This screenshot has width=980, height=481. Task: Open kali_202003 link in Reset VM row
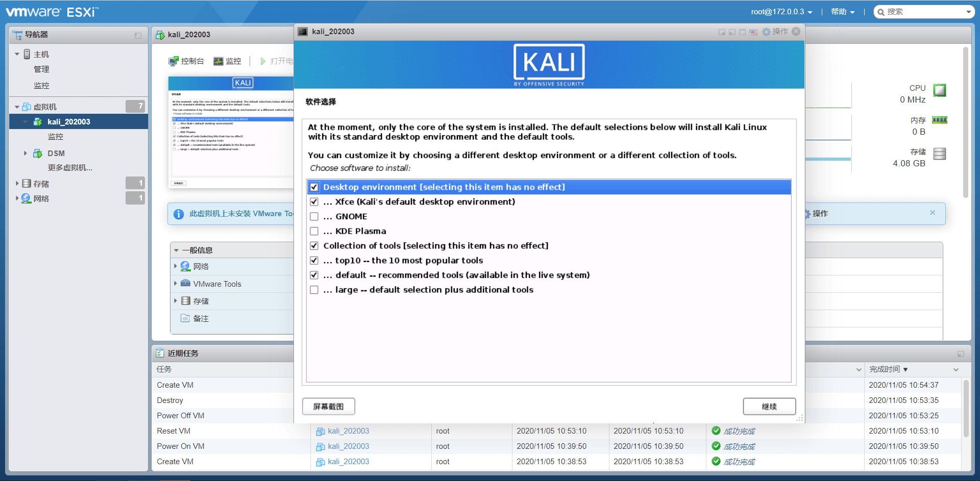(x=349, y=431)
